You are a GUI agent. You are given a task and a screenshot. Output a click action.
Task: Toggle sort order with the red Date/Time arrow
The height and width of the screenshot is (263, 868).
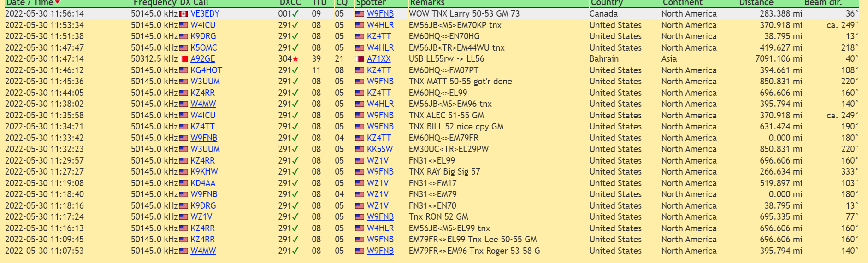pos(58,3)
